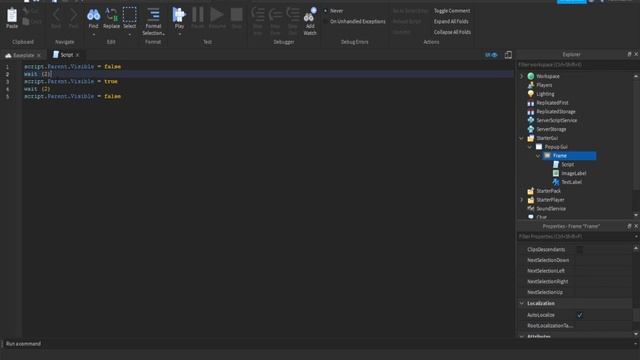
Task: Click Format Selection in the ribbon
Action: (153, 21)
